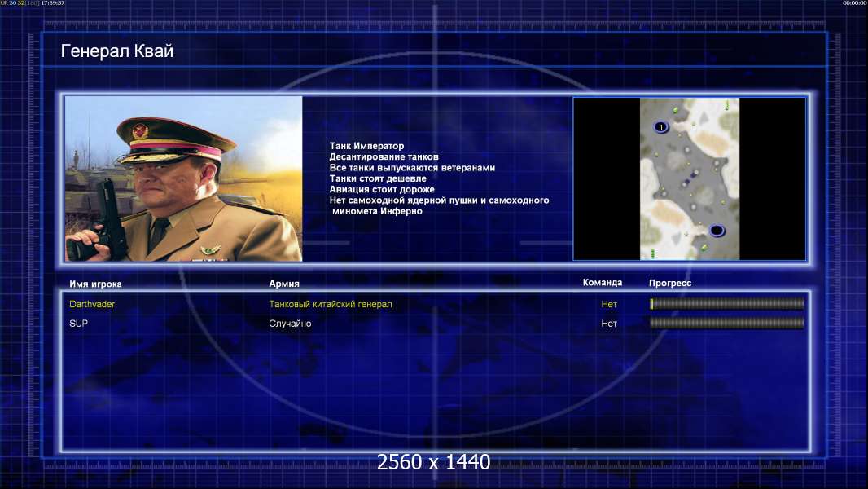Image resolution: width=868 pixels, height=489 pixels.
Task: Click 'Танковый китайский генерал' army text
Action: (330, 304)
